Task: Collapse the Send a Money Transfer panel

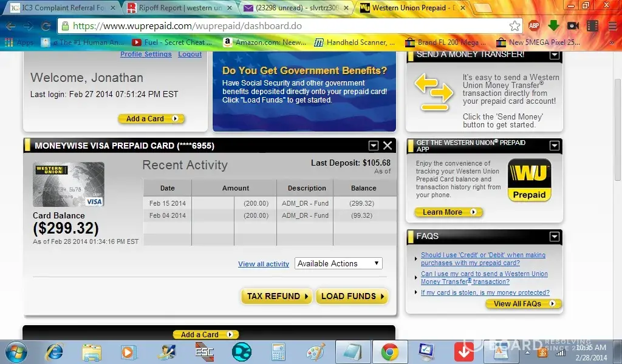Action: (554, 55)
